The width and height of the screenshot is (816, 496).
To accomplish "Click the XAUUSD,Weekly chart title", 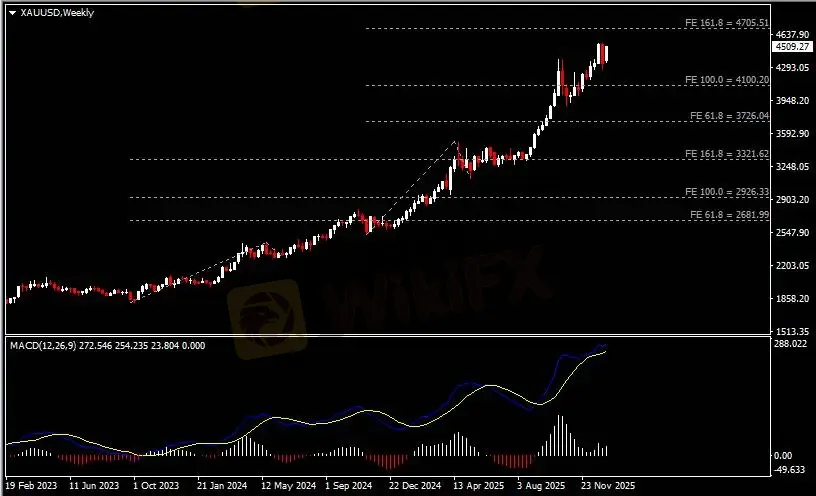I will coord(57,12).
